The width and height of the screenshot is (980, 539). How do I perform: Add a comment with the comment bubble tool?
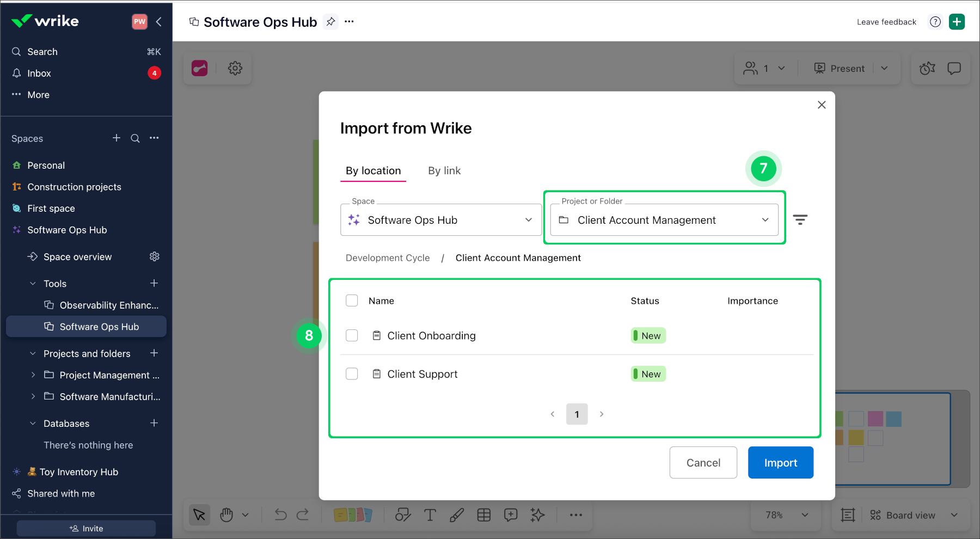511,514
